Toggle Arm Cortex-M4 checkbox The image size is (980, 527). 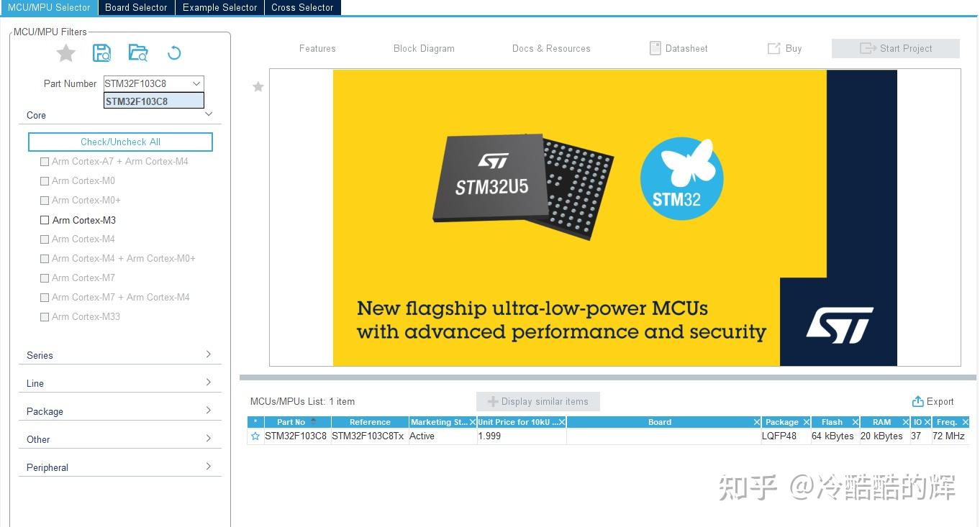(x=45, y=239)
